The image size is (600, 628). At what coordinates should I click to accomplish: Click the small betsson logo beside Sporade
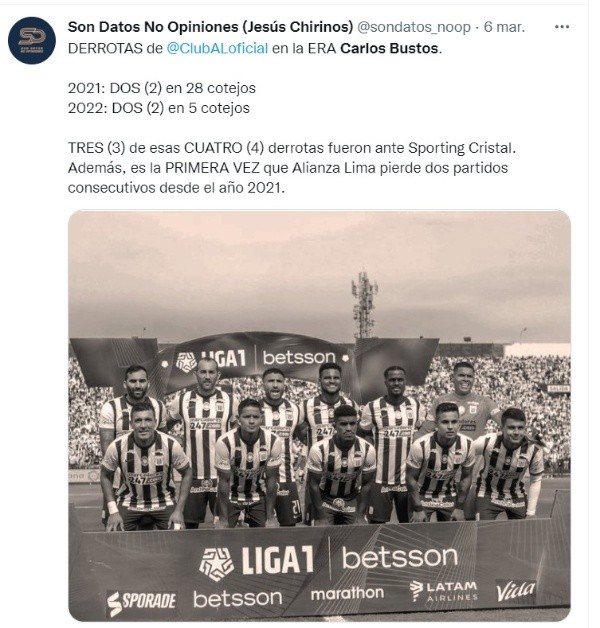[x=238, y=598]
